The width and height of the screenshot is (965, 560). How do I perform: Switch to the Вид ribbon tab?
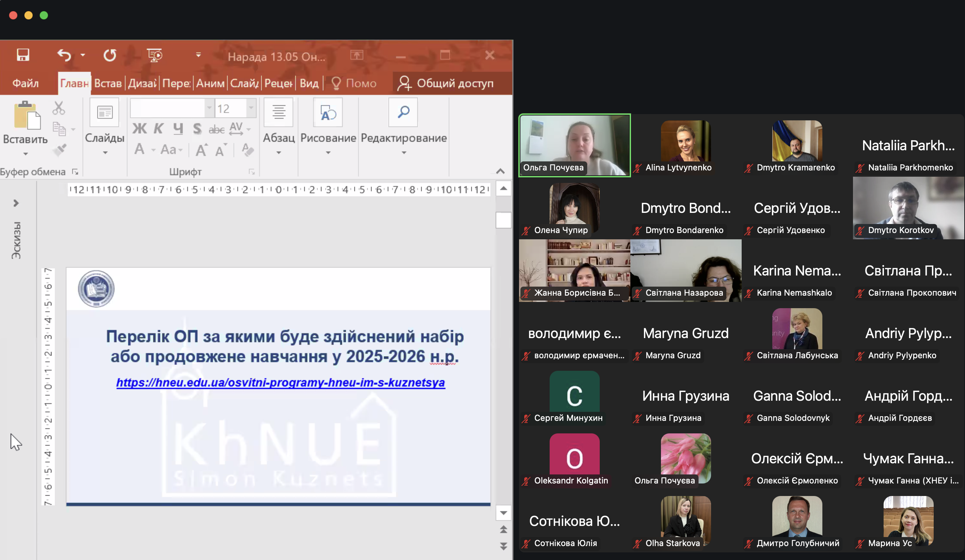tap(309, 83)
